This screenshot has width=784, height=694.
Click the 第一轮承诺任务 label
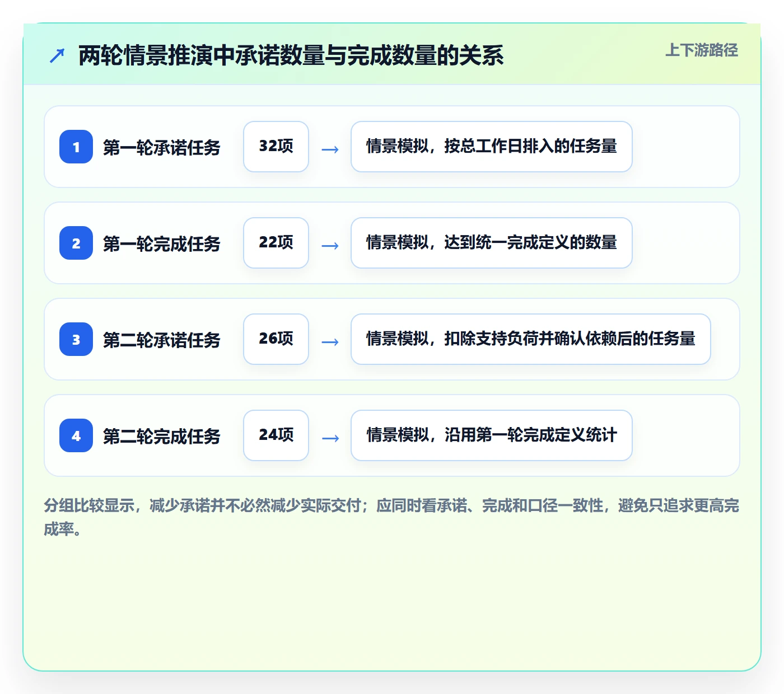pyautogui.click(x=162, y=148)
